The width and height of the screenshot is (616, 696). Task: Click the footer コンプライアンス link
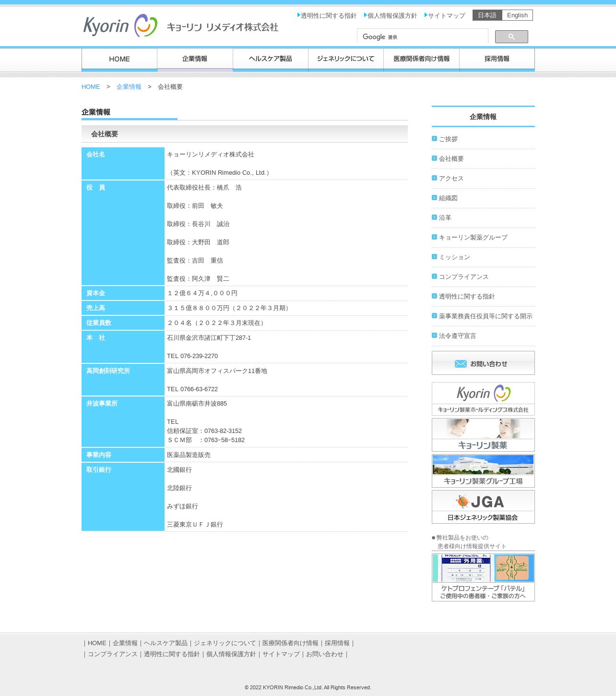[x=113, y=654]
